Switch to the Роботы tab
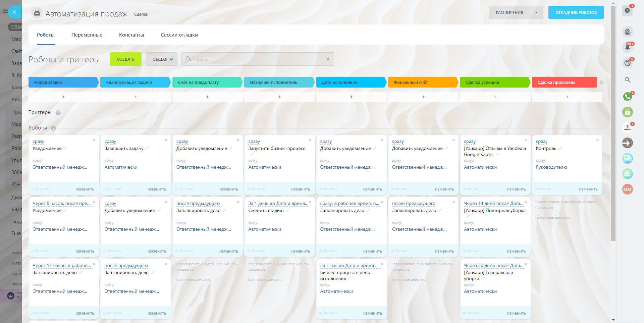The image size is (644, 323). [x=46, y=35]
